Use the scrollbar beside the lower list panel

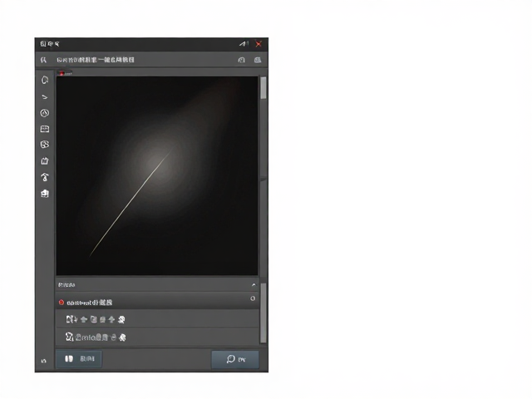click(x=264, y=313)
